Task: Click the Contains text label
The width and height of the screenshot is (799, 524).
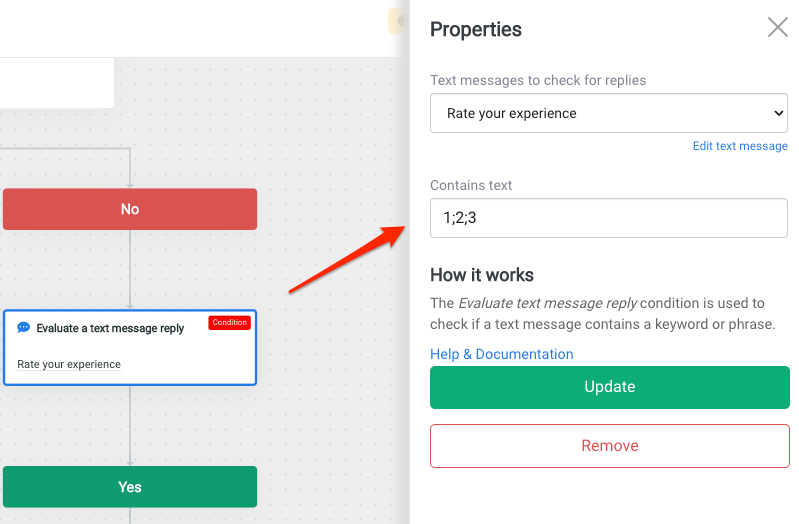Action: point(471,186)
